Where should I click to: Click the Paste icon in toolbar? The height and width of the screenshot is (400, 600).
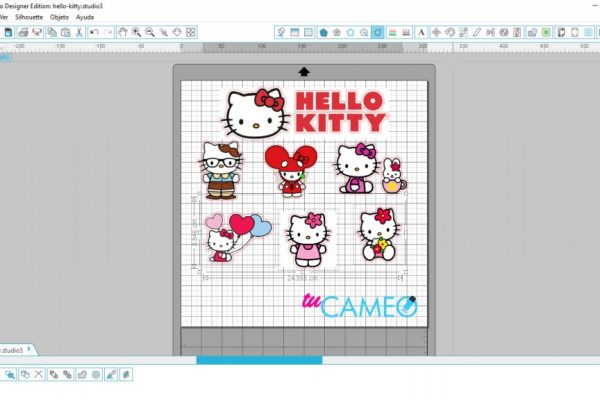tap(65, 33)
